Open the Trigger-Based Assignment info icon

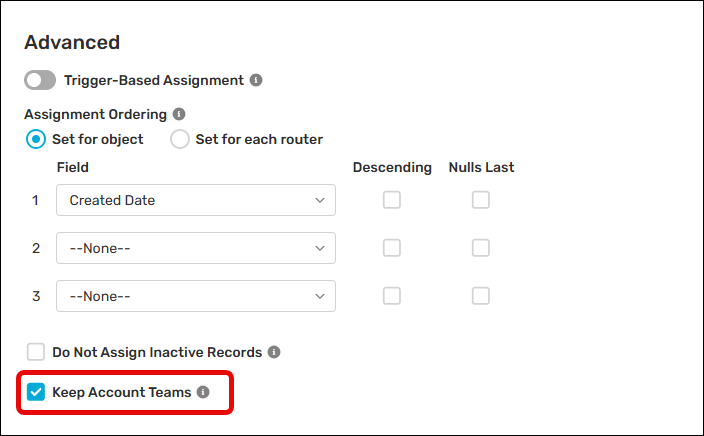tap(256, 80)
